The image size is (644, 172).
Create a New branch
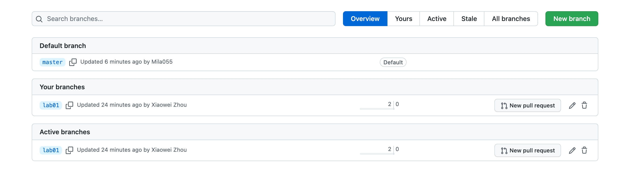[572, 19]
